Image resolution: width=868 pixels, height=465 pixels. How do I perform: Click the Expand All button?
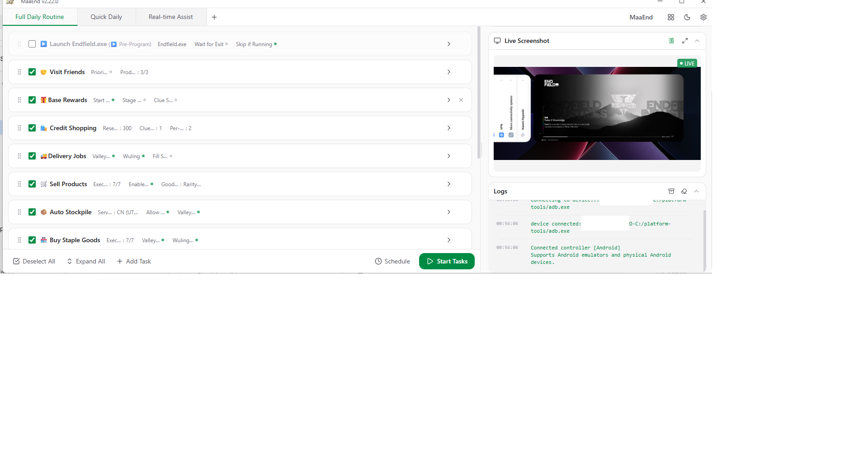[x=86, y=261]
